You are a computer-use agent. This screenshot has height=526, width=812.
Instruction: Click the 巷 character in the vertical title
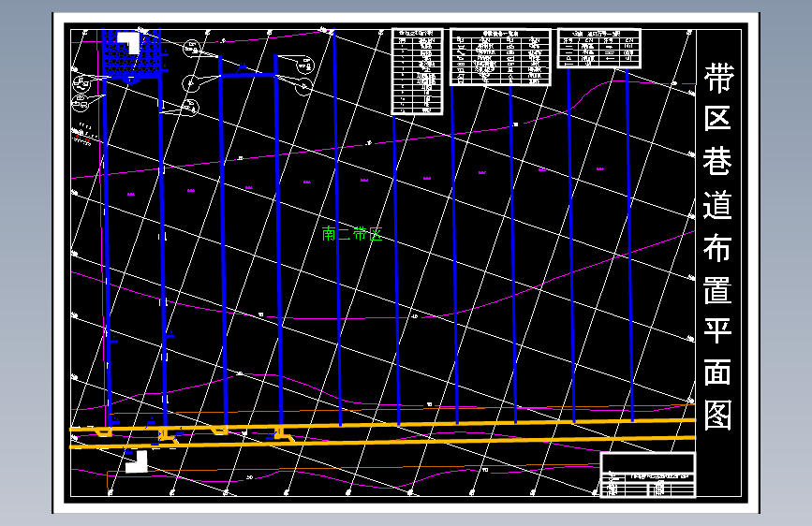pos(717,162)
